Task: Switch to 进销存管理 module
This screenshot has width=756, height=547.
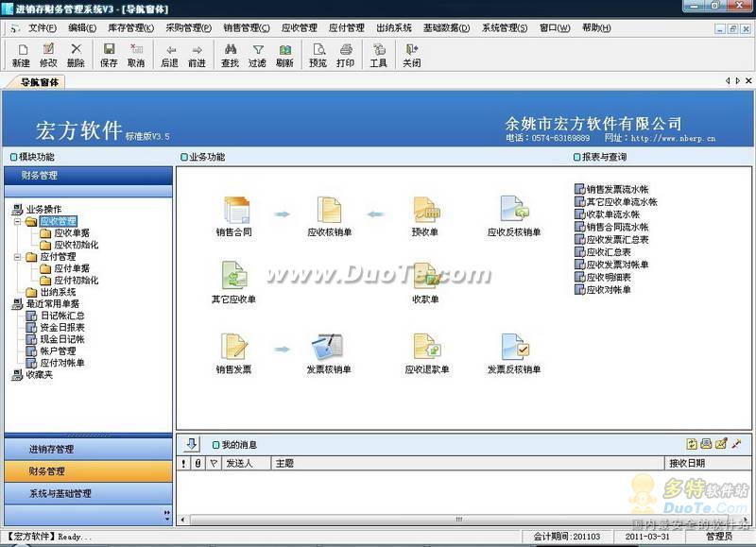Action: coord(89,449)
